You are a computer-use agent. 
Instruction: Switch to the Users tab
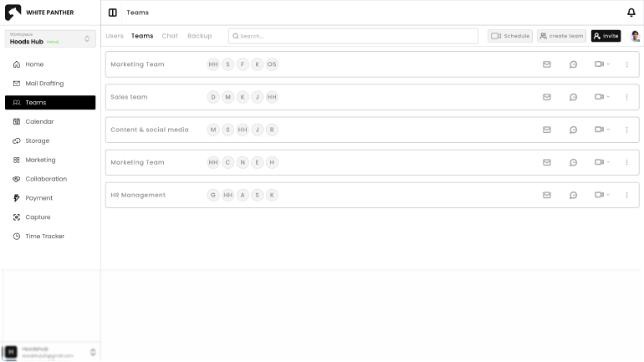tap(114, 36)
